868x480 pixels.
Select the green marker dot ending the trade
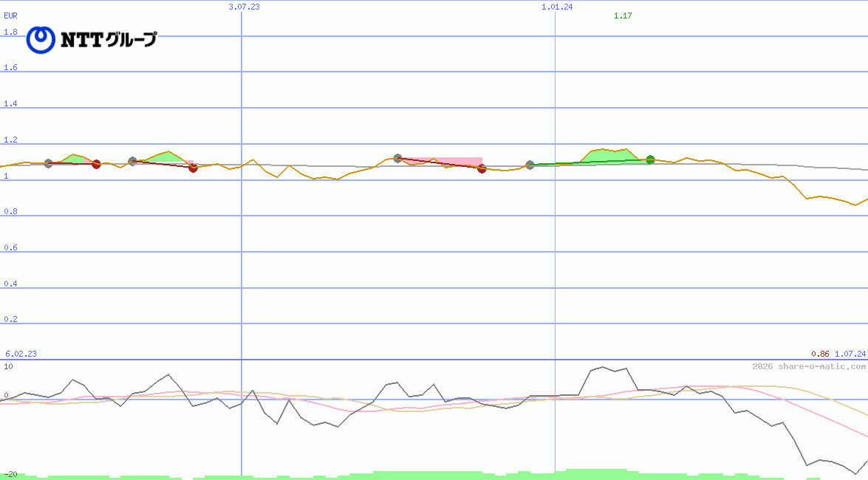[650, 160]
